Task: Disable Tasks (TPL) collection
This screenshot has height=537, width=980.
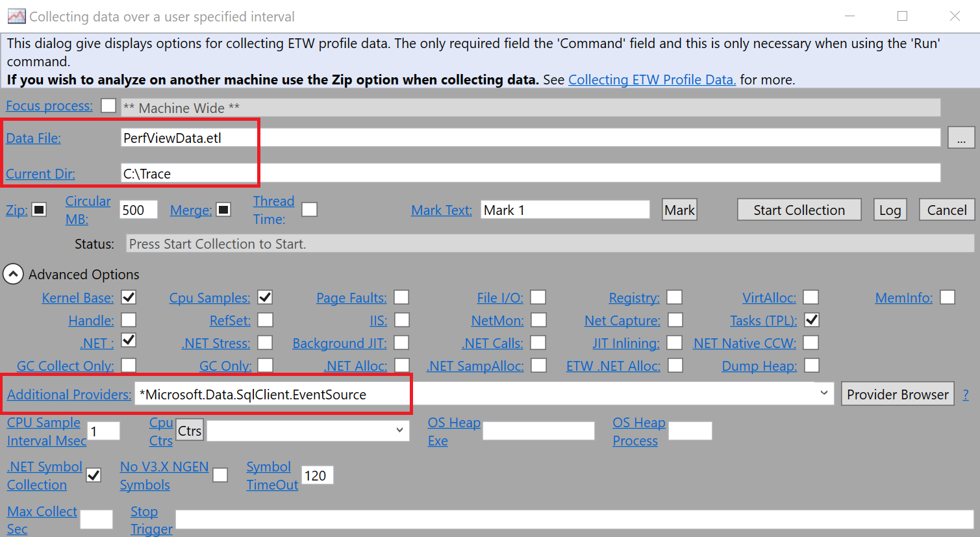Action: pos(810,319)
